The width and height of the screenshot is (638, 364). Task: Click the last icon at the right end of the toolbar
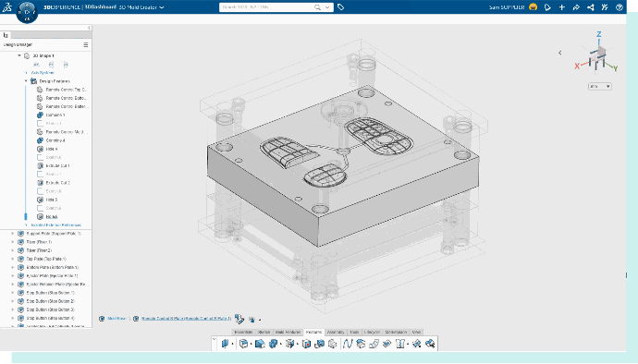point(430,344)
